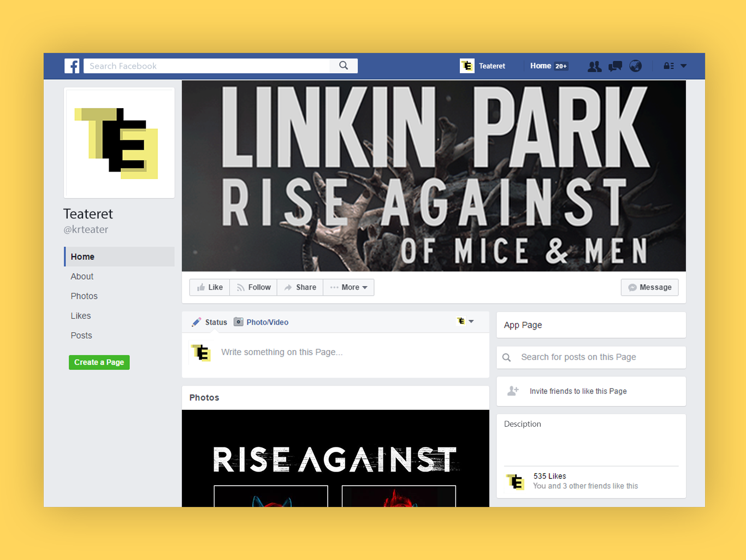746x560 pixels.
Task: Open friend requests icon
Action: [594, 66]
